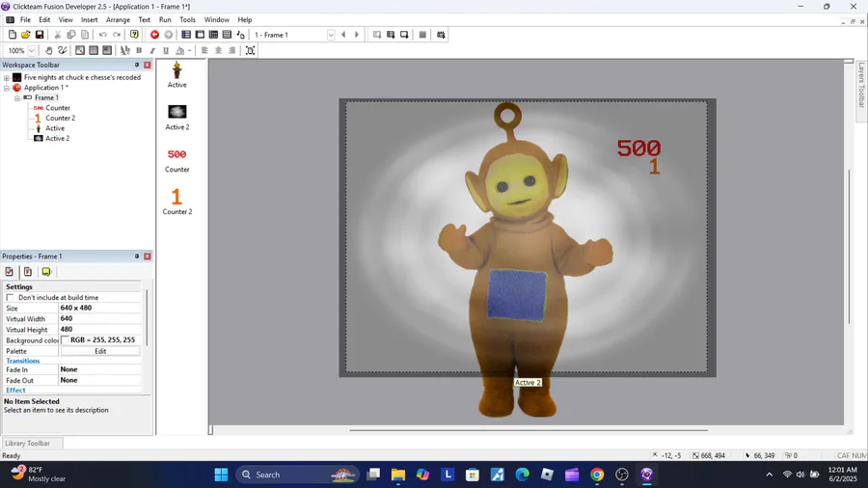
Task: Open the Fade In value field
Action: tap(100, 369)
